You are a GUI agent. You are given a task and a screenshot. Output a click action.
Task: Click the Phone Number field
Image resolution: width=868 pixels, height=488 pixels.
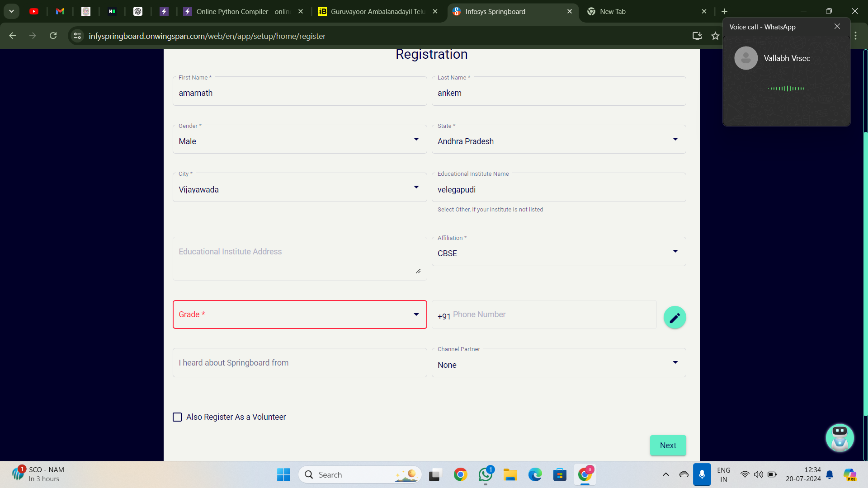544,314
